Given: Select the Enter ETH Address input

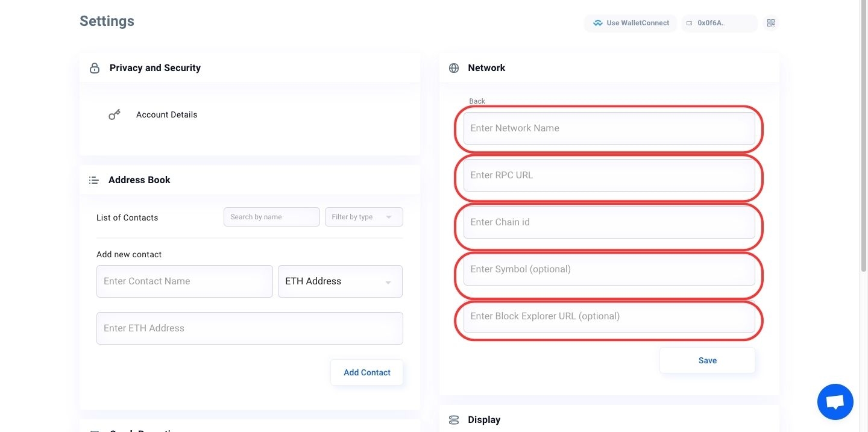Looking at the screenshot, I should pyautogui.click(x=250, y=328).
